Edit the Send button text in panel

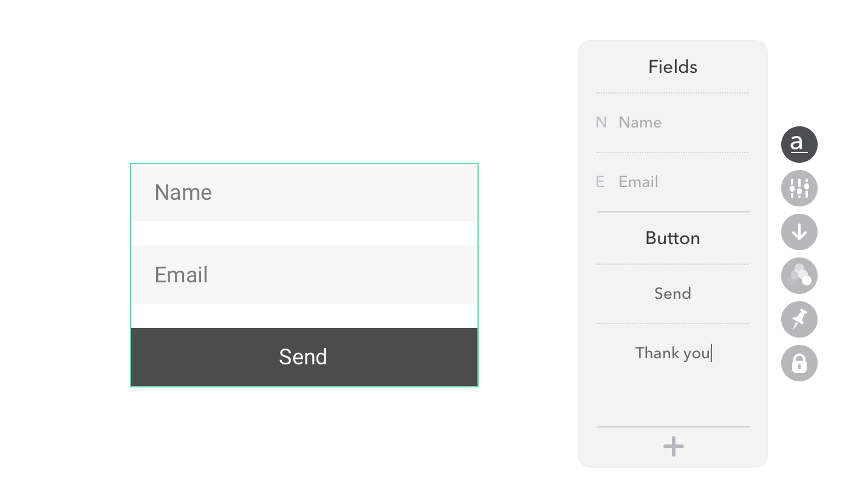[672, 294]
